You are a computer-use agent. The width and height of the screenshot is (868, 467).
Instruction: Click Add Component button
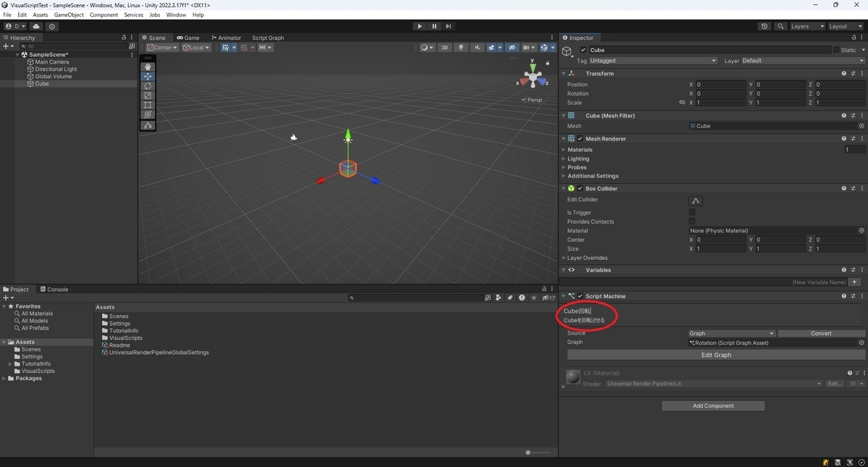click(713, 406)
